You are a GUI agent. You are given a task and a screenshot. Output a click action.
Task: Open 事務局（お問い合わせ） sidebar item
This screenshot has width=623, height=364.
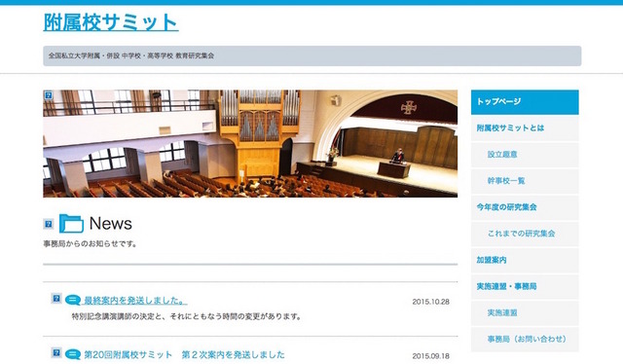[525, 340]
